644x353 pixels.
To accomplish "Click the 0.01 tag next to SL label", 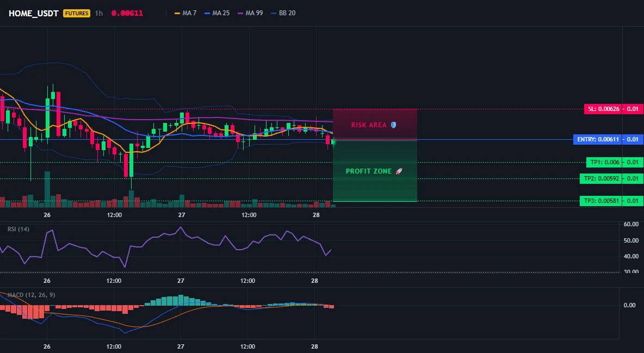I will [x=633, y=109].
